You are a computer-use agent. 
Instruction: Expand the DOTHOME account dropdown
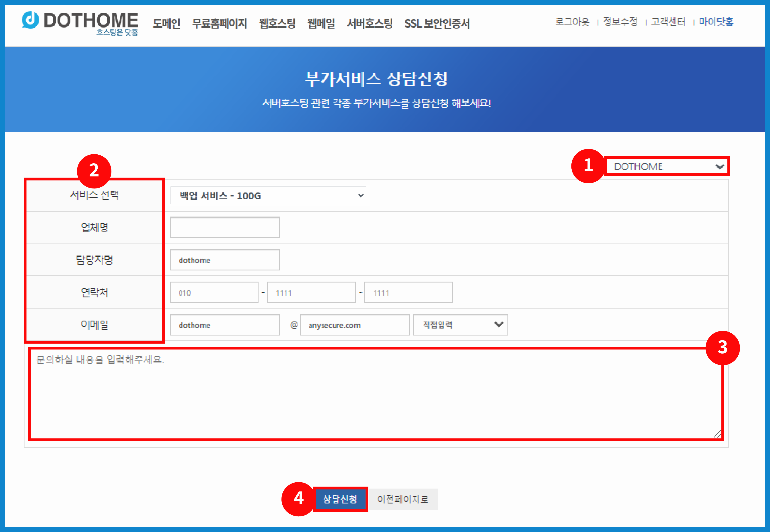[x=668, y=166]
